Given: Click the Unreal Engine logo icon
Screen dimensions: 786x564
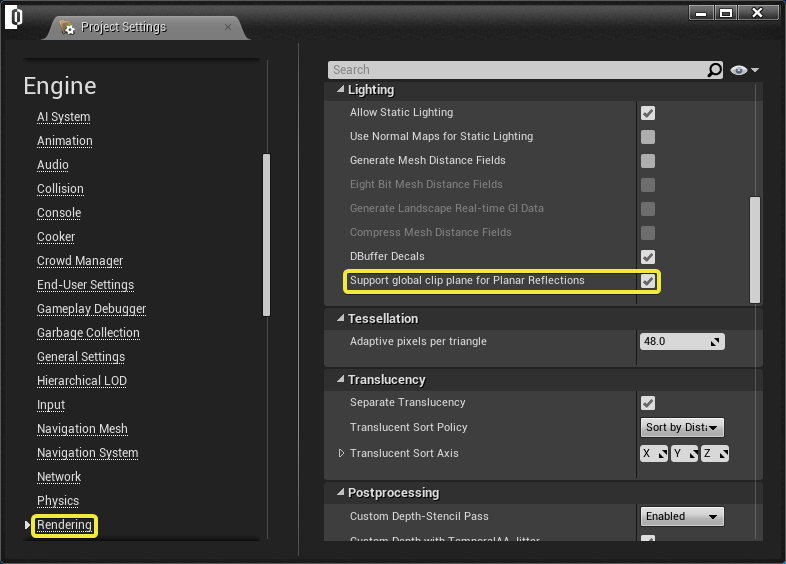Looking at the screenshot, I should coord(14,17).
